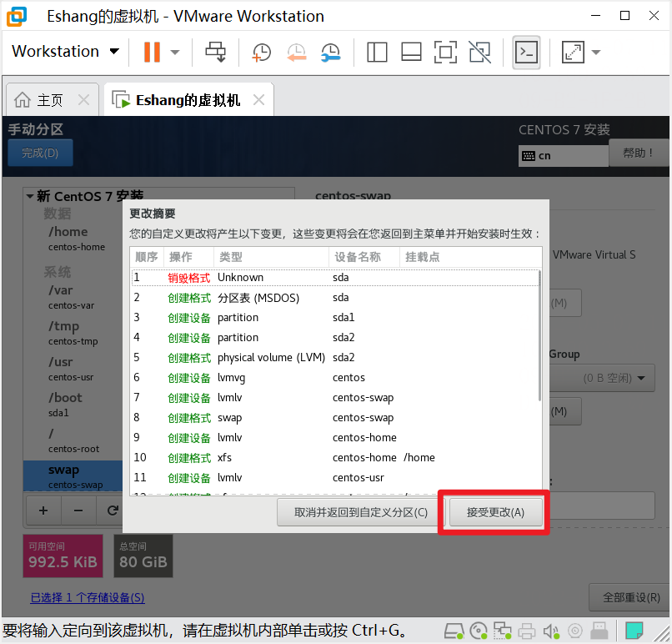The width and height of the screenshot is (672, 644).
Task: Click the 帮助! button
Action: 638,153
